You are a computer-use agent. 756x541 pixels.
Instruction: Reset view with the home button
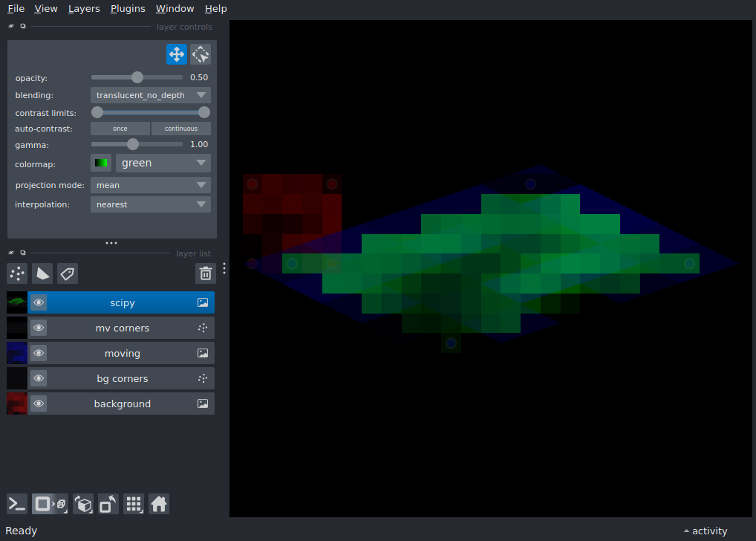pyautogui.click(x=159, y=504)
